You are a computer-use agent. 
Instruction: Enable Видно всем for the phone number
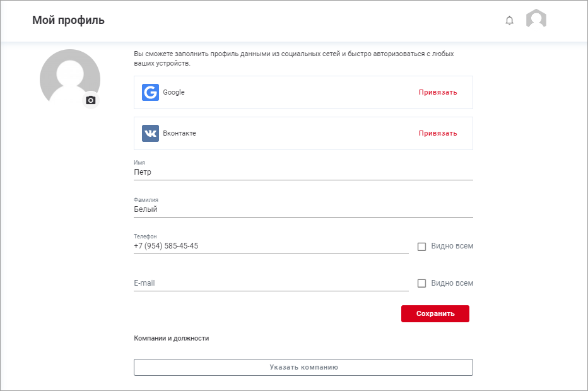(x=422, y=247)
